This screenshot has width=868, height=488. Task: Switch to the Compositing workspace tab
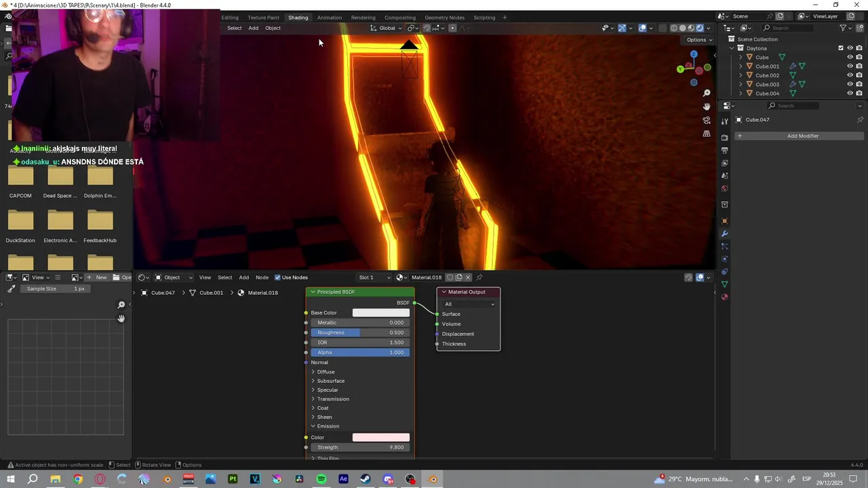[x=400, y=18]
